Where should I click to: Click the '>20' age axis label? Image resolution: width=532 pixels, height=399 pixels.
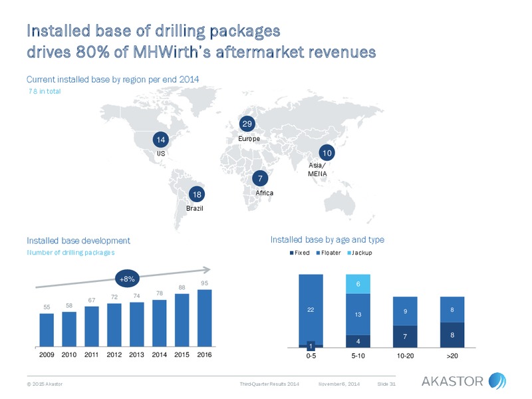[452, 356]
